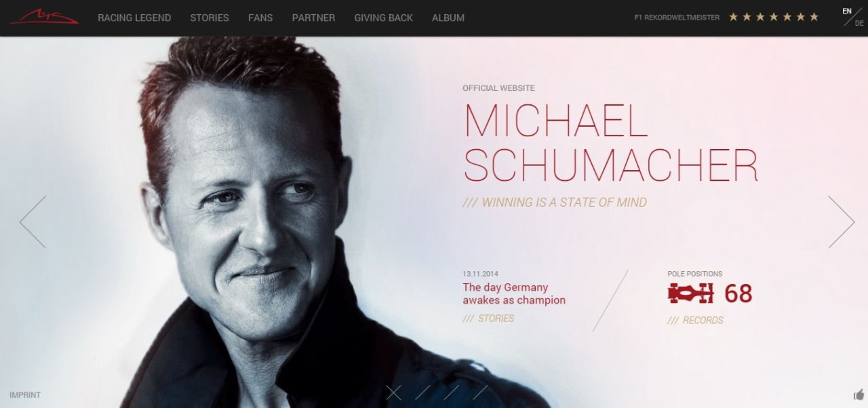
Task: Open the Imprint link
Action: pyautogui.click(x=25, y=395)
